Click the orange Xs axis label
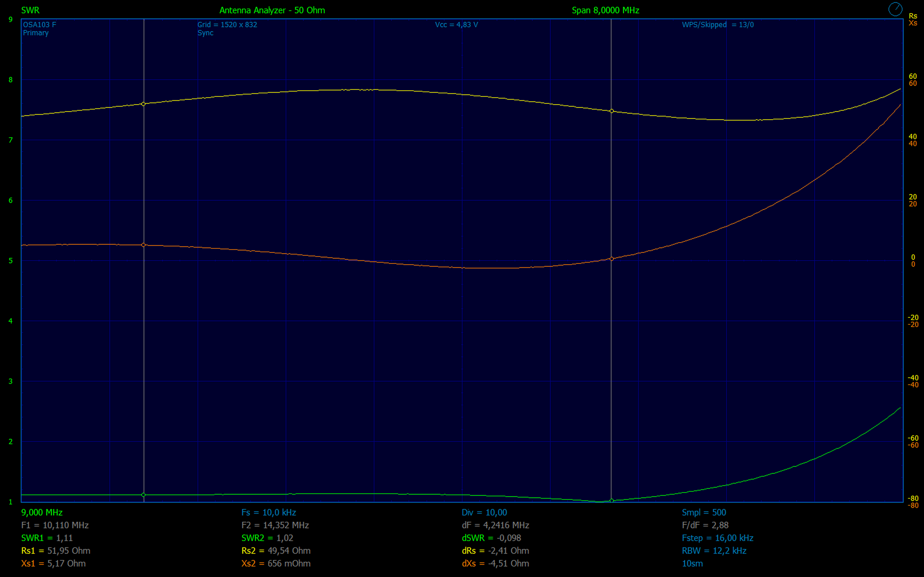Viewport: 924px width, 577px height. [913, 24]
